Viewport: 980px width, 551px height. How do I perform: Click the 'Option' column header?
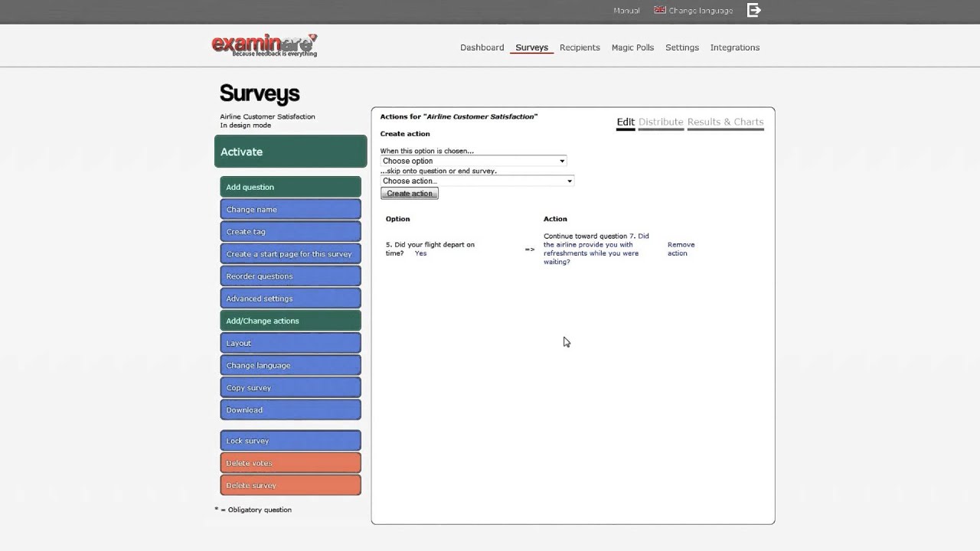397,219
